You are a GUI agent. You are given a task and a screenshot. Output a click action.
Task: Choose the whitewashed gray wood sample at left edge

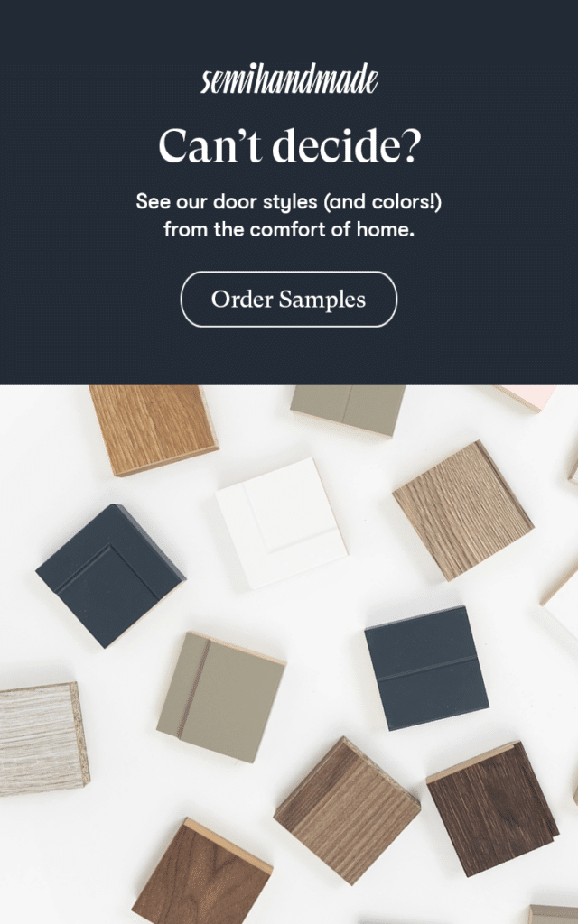coord(42,740)
